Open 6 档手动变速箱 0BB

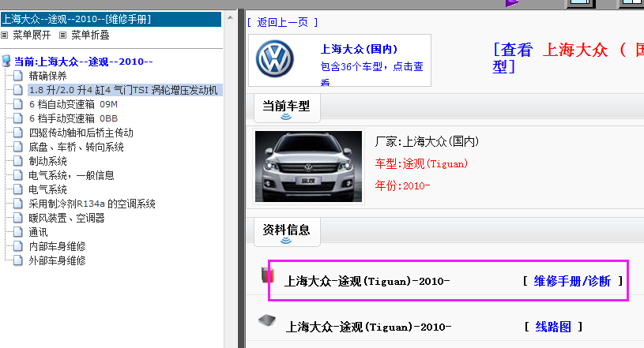pos(73,118)
